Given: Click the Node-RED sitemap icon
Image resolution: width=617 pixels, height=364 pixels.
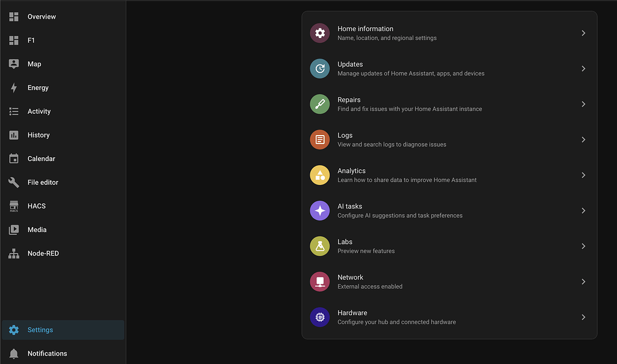Looking at the screenshot, I should 14,254.
